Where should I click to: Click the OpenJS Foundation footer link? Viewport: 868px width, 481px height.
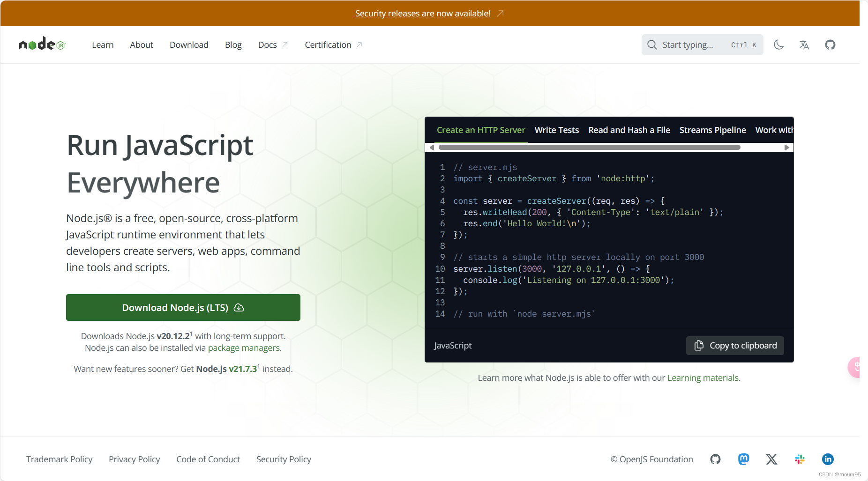pos(651,459)
